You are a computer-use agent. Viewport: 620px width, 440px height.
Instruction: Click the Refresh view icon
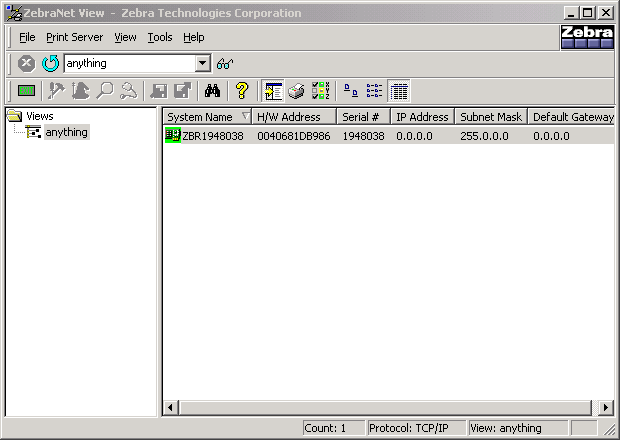click(50, 64)
